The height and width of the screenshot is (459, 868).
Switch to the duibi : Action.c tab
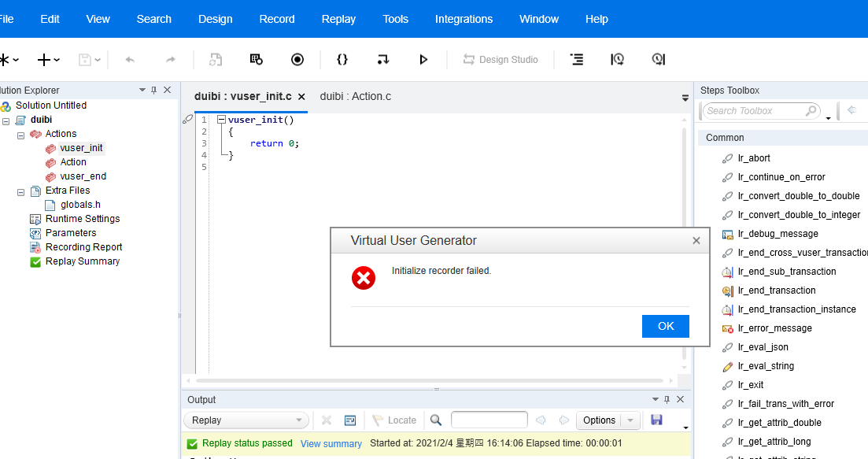(x=356, y=96)
